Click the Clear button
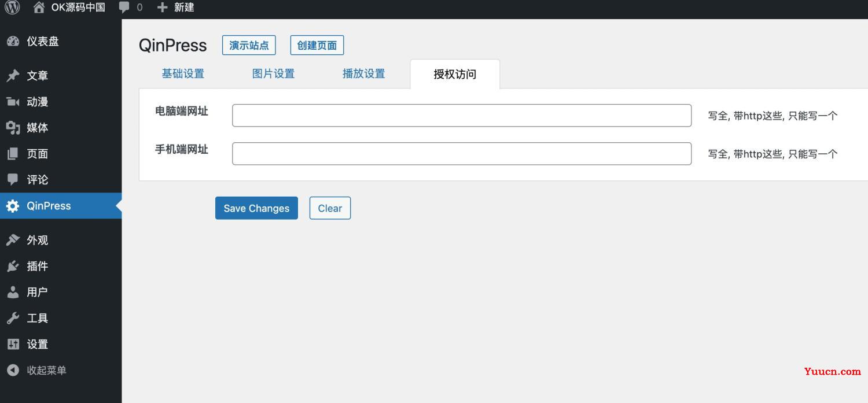The height and width of the screenshot is (403, 868). (330, 208)
